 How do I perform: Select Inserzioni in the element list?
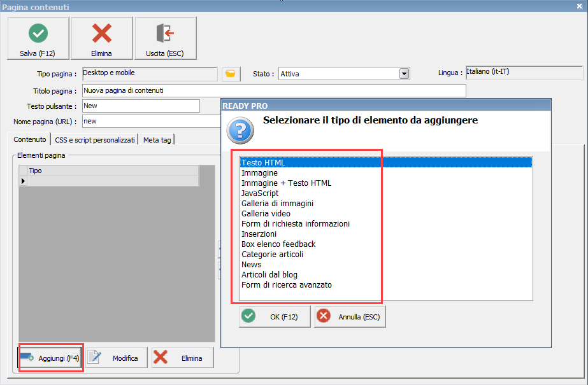click(x=386, y=234)
